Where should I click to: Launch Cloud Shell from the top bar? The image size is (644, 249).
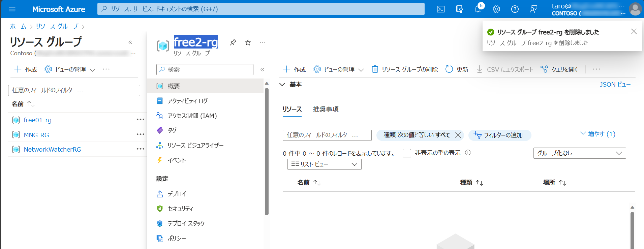click(441, 9)
